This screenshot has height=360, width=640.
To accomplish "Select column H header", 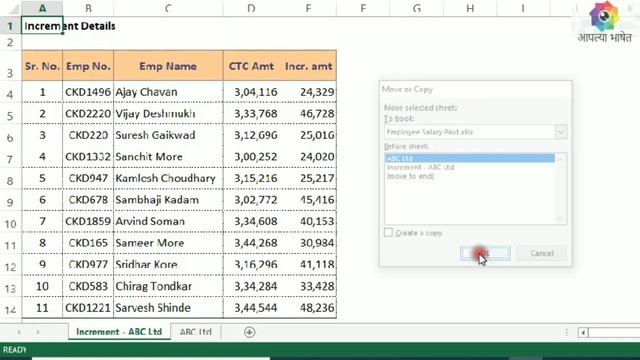I will click(x=470, y=8).
